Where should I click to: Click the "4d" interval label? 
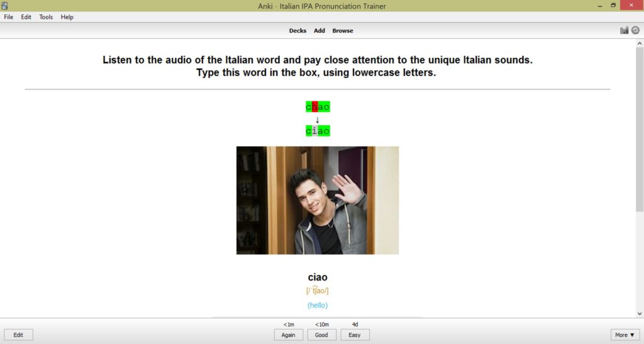[x=355, y=325]
